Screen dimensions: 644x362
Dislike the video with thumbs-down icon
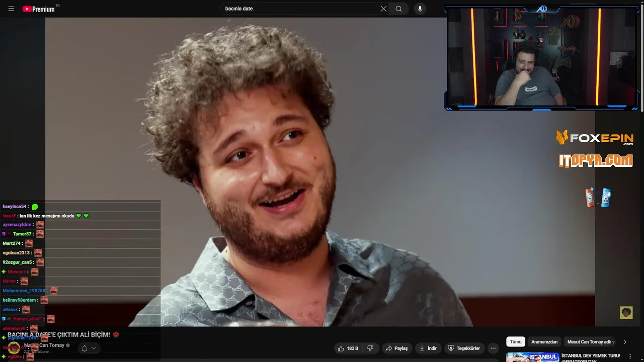point(371,348)
